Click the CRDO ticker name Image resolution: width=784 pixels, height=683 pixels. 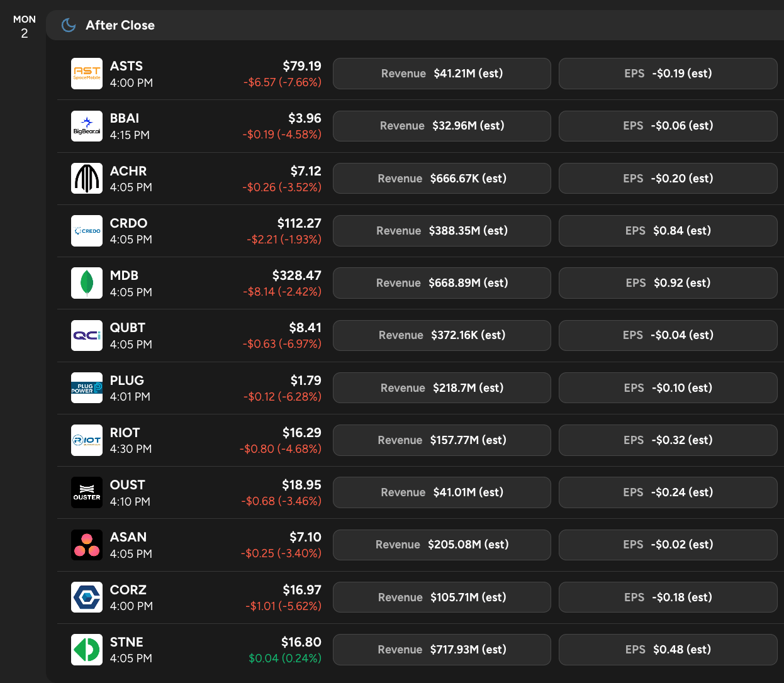click(129, 223)
